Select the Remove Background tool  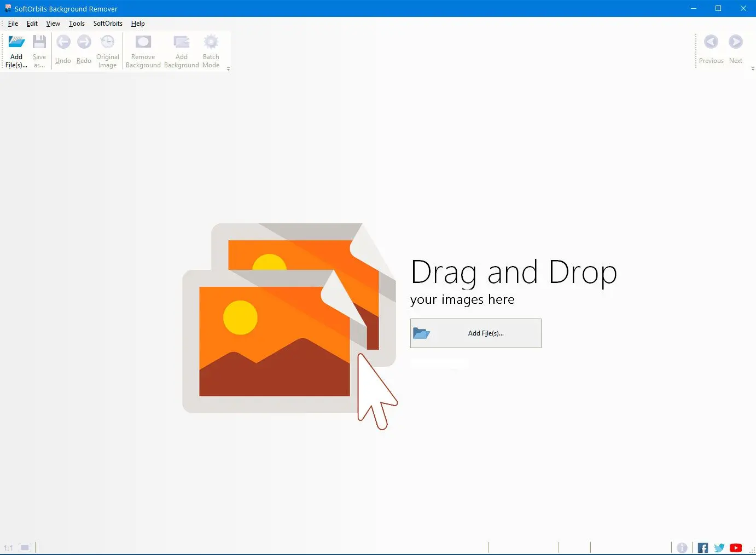click(143, 51)
